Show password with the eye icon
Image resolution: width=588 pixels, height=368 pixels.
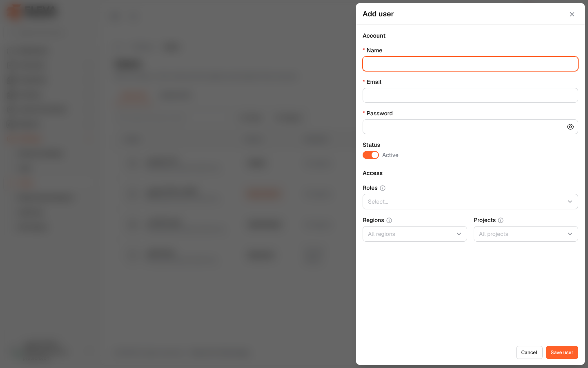point(570,127)
